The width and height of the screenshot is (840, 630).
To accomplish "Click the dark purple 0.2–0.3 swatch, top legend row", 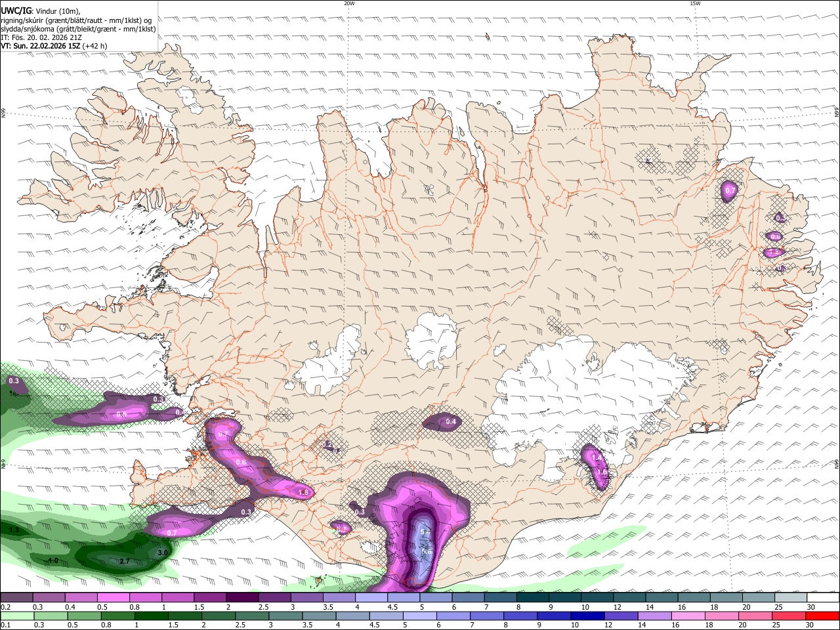I will 17,598.
